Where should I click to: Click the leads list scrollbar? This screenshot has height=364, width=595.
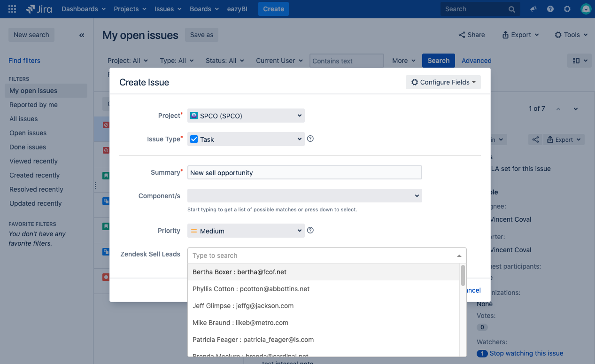coord(463,275)
